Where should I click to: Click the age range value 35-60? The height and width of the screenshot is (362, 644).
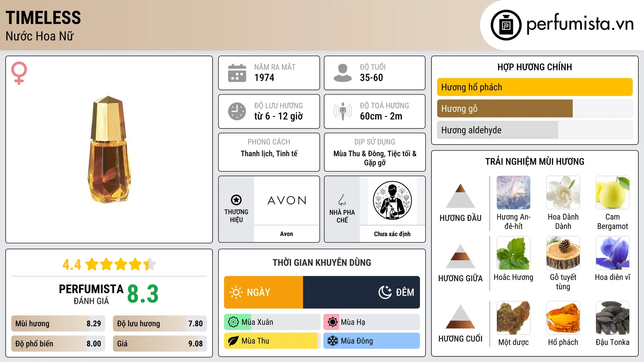tap(371, 78)
